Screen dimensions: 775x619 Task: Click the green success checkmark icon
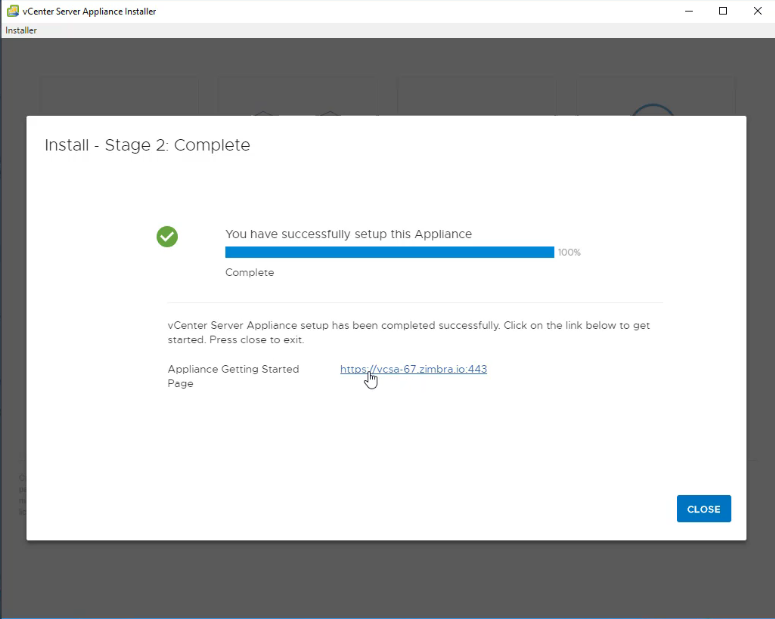(x=167, y=236)
